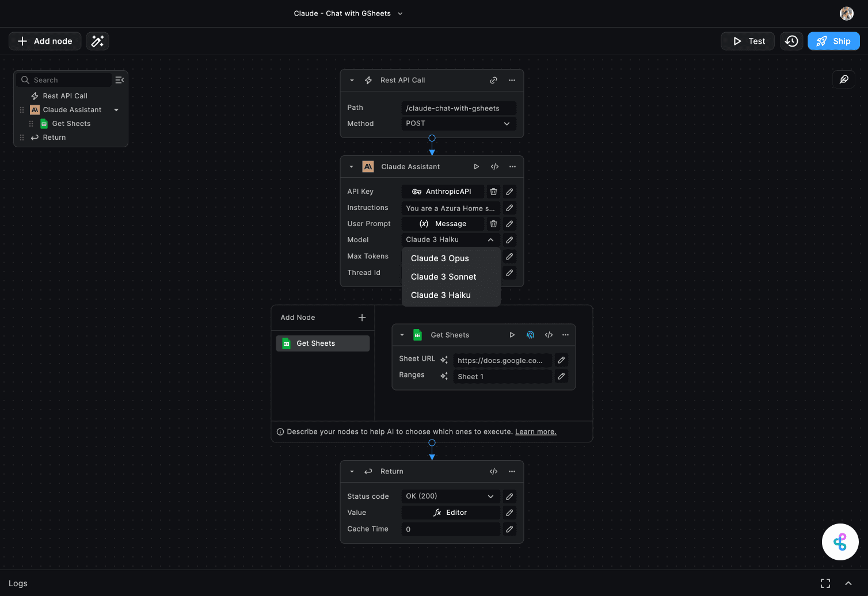This screenshot has height=596, width=868.
Task: Open the Method dropdown showing POST
Action: (x=458, y=123)
